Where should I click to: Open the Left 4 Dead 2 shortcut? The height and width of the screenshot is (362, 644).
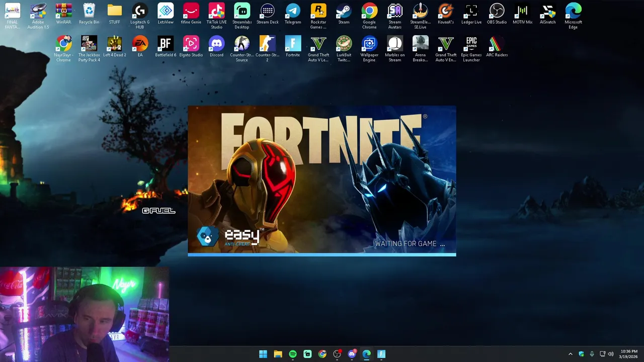[114, 47]
